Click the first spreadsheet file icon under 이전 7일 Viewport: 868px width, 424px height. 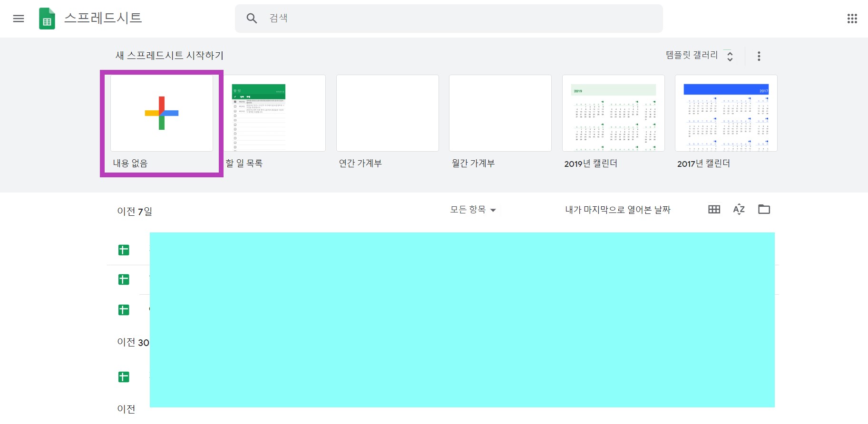tap(124, 250)
